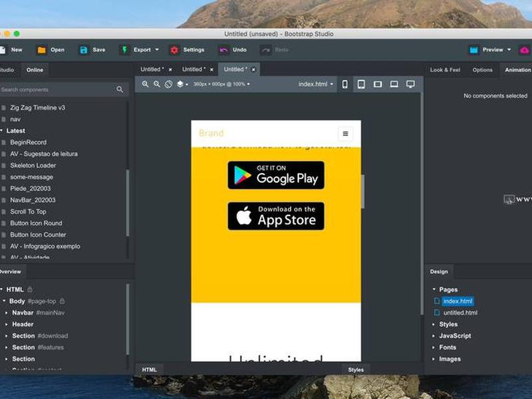Collapse the Body node in Overview

click(x=4, y=301)
